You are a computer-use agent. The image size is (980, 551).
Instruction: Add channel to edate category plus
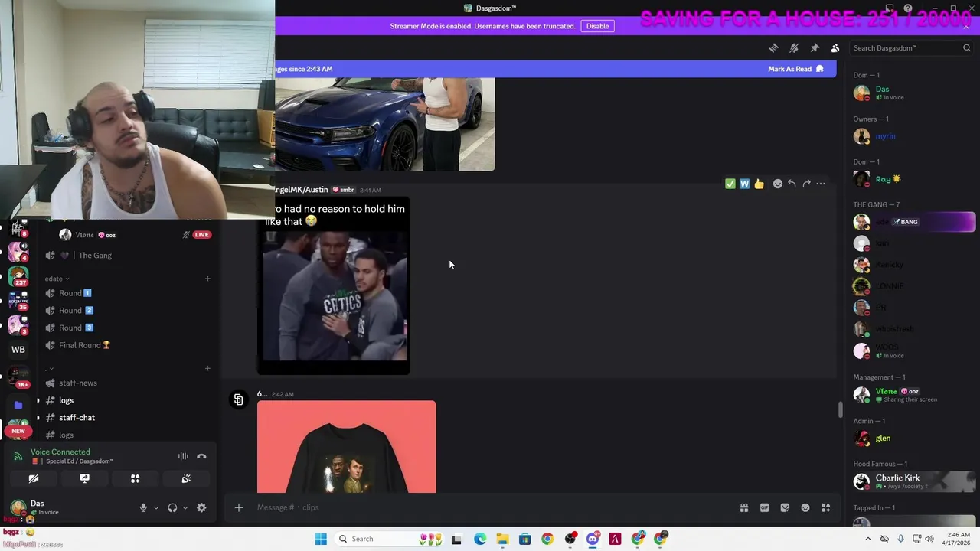coord(207,279)
